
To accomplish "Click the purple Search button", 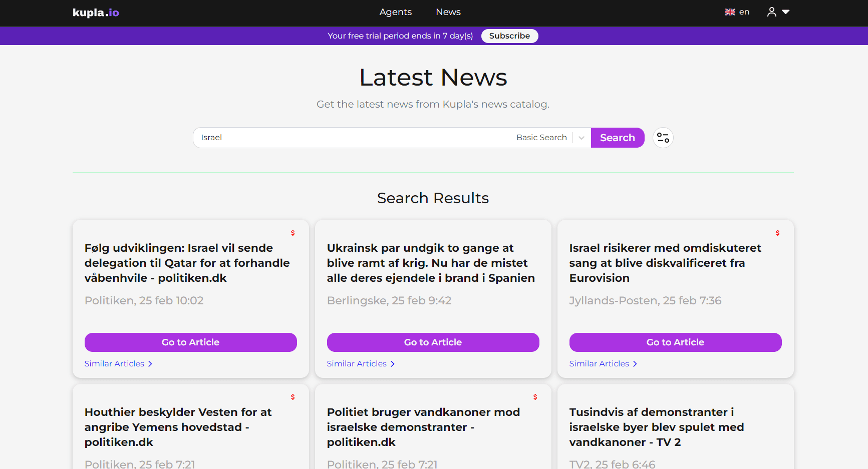I will [618, 138].
